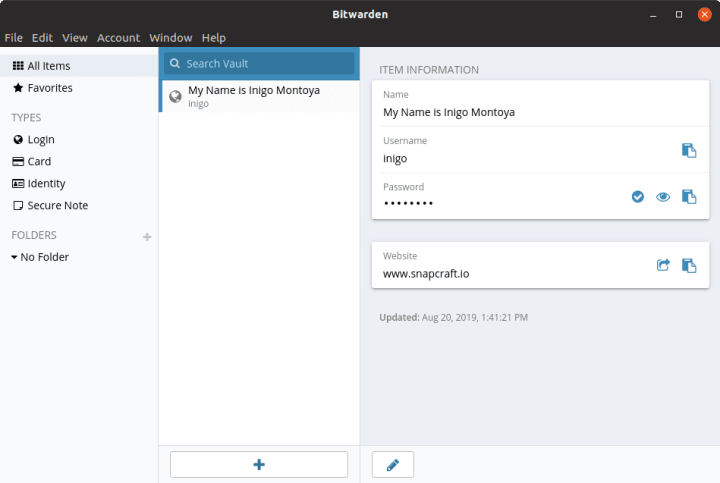Open the View menu

click(75, 38)
